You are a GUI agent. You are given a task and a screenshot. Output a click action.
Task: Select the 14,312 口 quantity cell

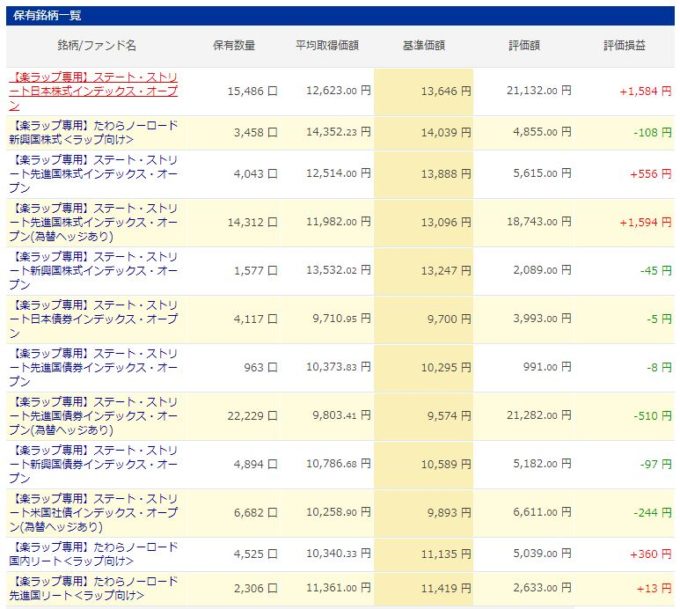point(252,223)
